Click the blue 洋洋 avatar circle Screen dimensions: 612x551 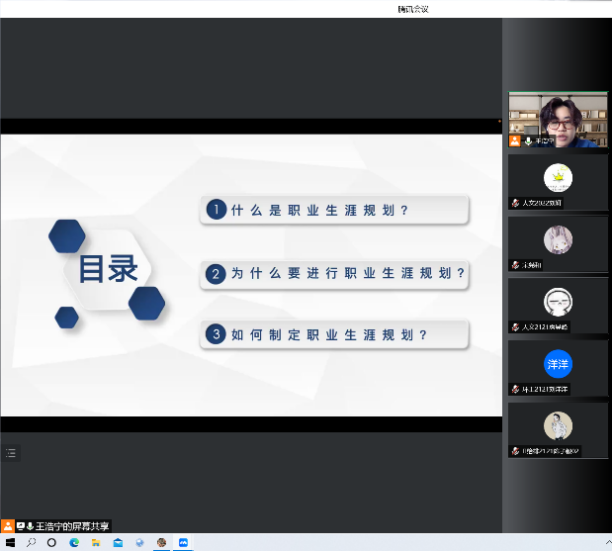pos(557,363)
